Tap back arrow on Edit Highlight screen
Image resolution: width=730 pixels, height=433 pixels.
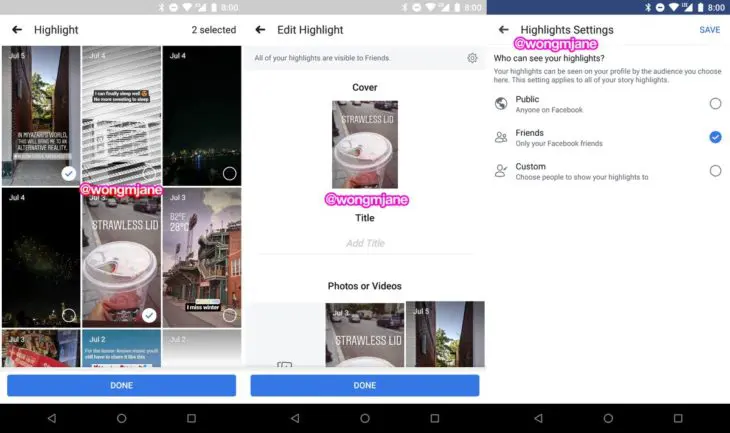click(260, 30)
